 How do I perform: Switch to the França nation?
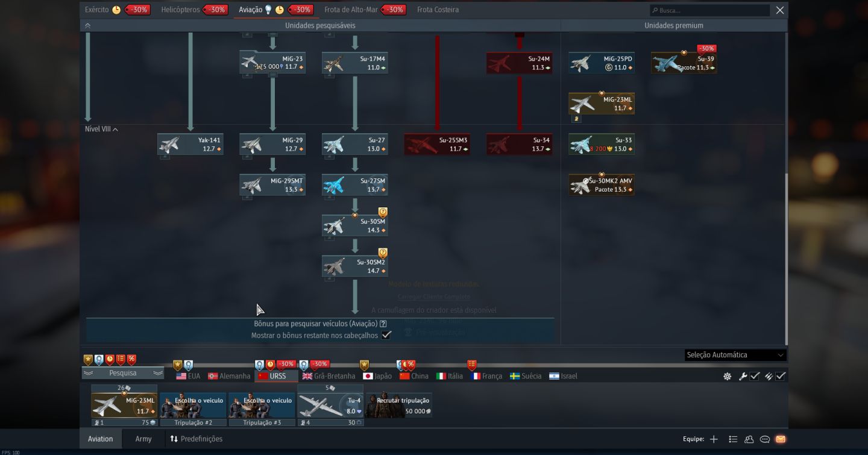(486, 376)
